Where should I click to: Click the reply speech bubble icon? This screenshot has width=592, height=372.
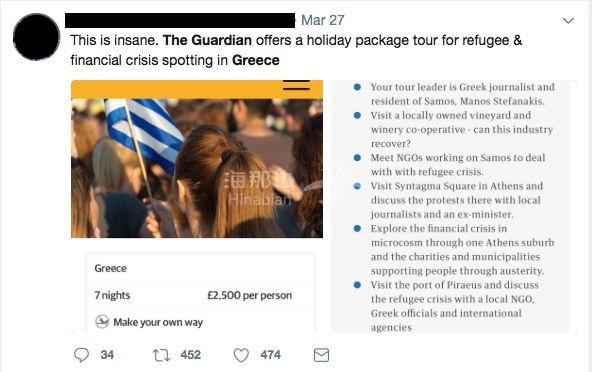tap(81, 355)
